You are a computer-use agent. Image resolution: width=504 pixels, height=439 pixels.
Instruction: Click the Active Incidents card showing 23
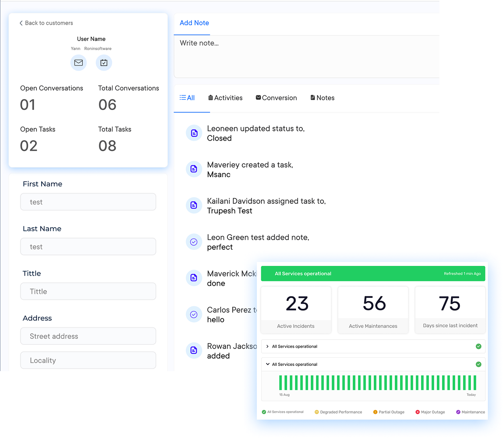pos(296,310)
